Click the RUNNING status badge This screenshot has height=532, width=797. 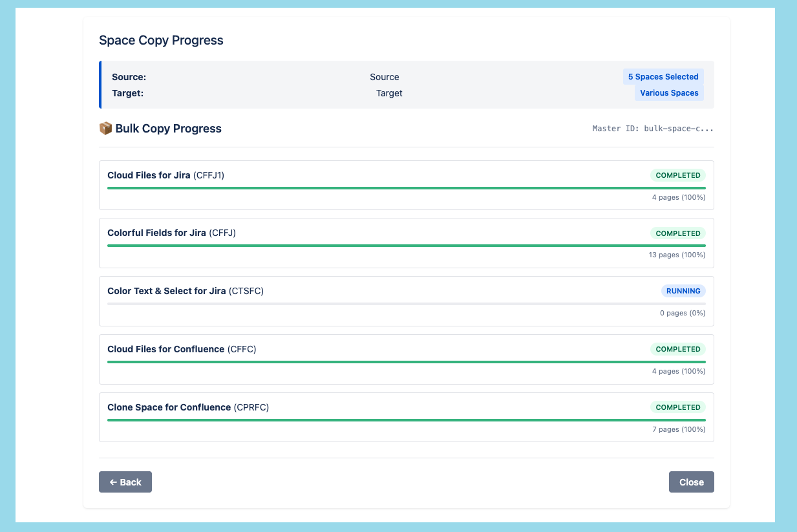click(x=683, y=291)
